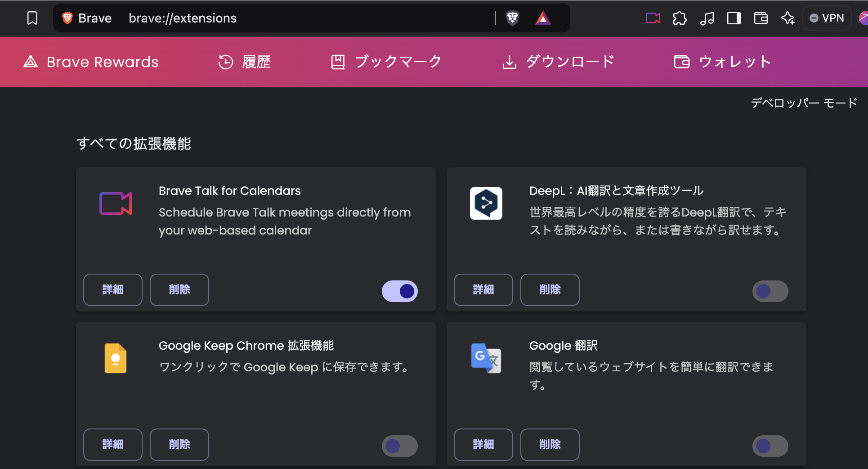Click 削除 for Google 翻訳 extension
This screenshot has height=469, width=868.
[x=550, y=445]
